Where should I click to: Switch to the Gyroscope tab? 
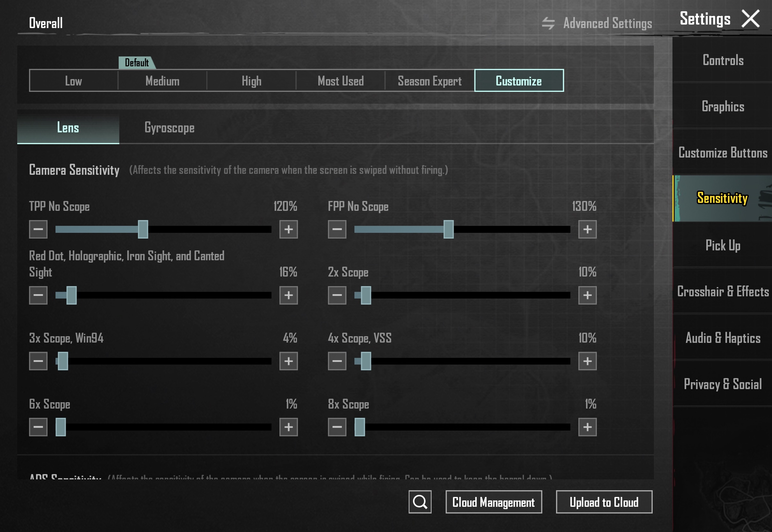(169, 128)
